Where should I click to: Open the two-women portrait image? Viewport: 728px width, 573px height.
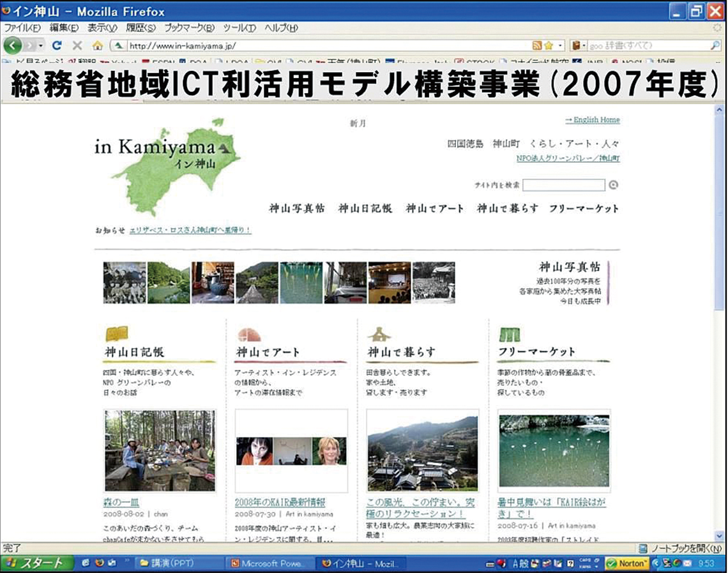pyautogui.click(x=291, y=450)
